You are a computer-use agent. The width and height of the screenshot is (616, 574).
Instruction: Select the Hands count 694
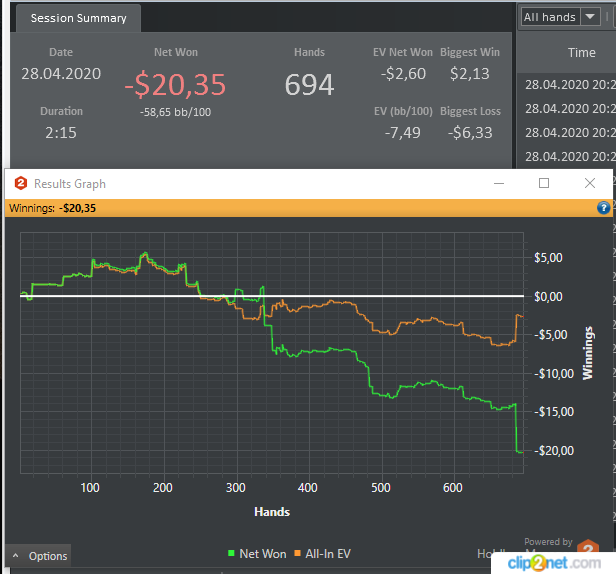click(x=310, y=84)
